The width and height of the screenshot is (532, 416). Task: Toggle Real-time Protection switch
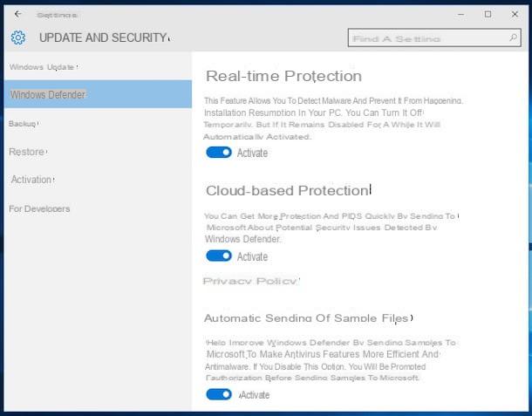[219, 153]
